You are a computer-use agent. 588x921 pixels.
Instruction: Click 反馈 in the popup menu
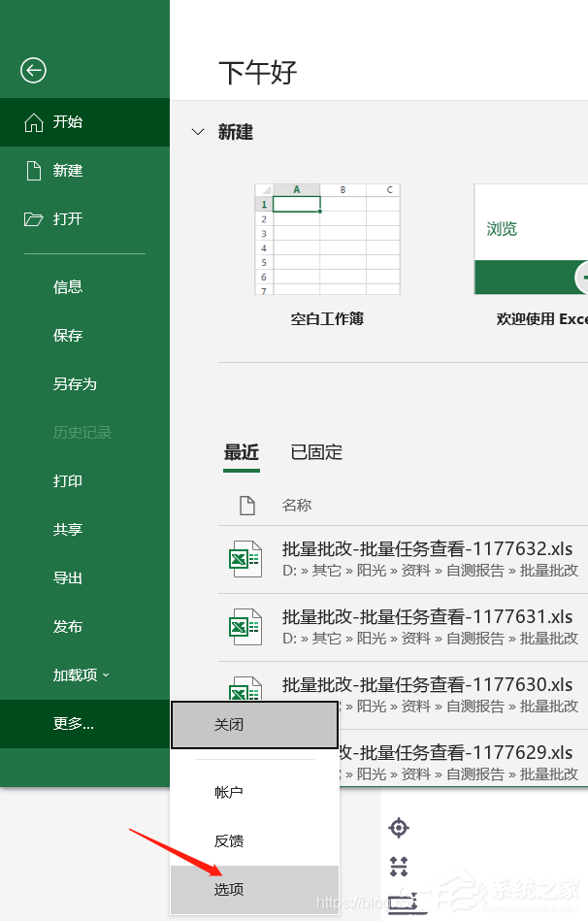tap(229, 840)
